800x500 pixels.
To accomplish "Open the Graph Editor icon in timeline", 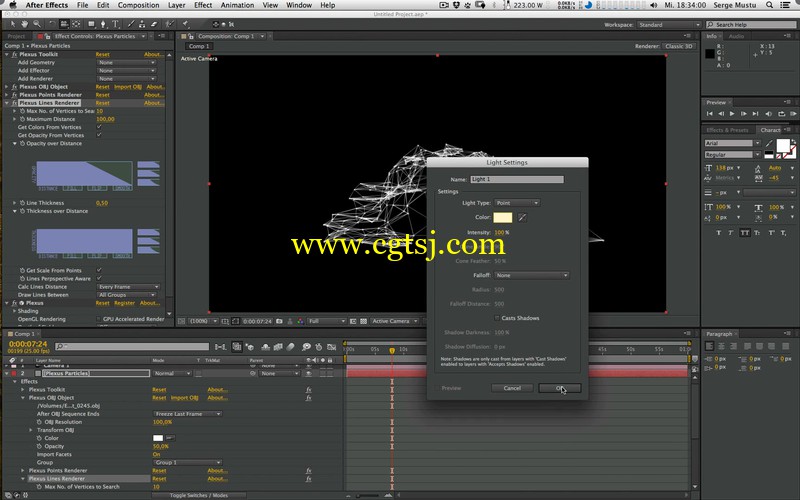I will [331, 347].
